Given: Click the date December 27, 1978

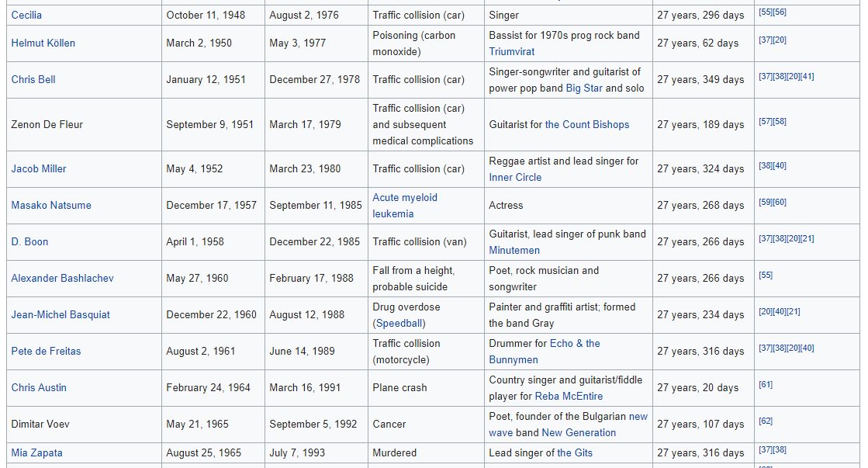Looking at the screenshot, I should point(314,79).
